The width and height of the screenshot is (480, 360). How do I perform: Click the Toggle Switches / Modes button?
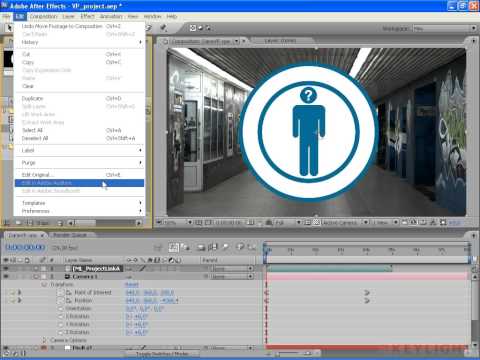pyautogui.click(x=163, y=354)
